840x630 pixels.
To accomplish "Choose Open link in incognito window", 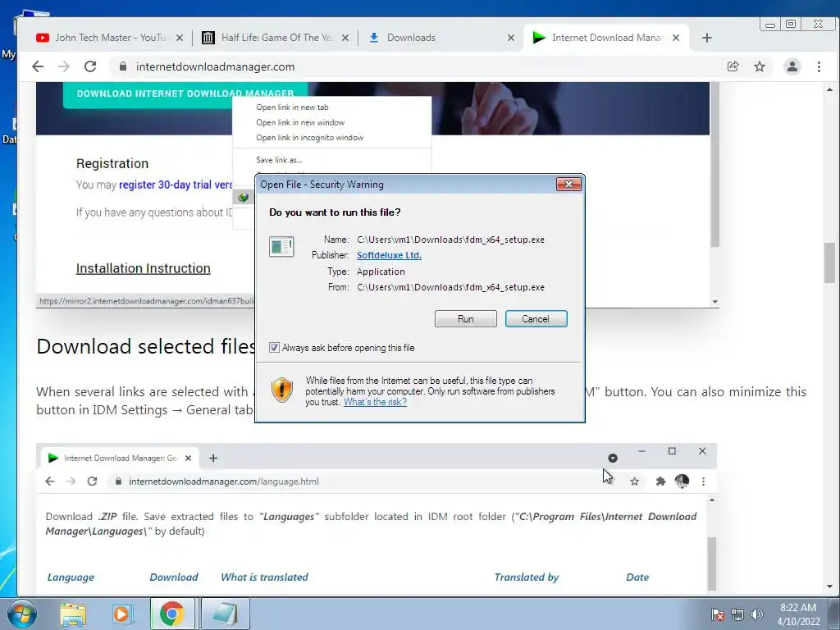I will point(309,138).
